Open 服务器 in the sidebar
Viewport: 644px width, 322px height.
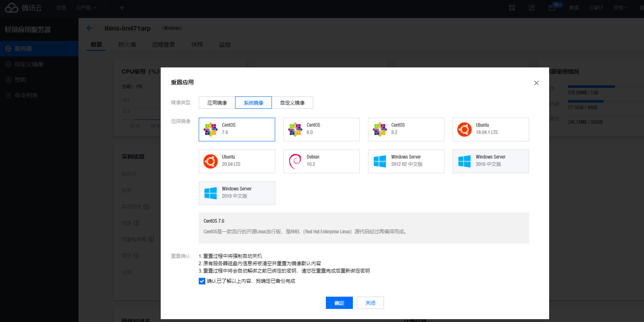[39, 49]
